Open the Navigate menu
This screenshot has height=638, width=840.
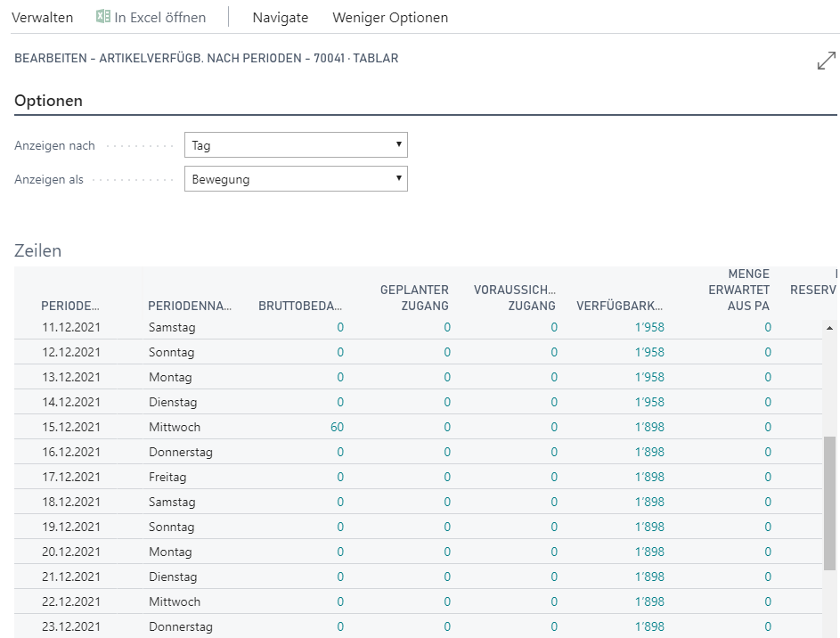(x=281, y=18)
